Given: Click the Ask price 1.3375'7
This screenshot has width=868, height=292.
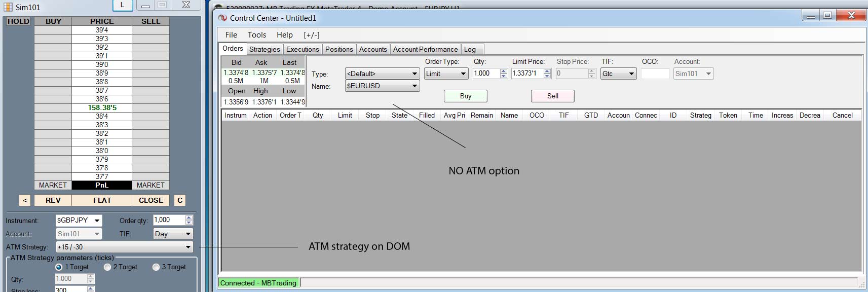Looking at the screenshot, I should click(264, 72).
